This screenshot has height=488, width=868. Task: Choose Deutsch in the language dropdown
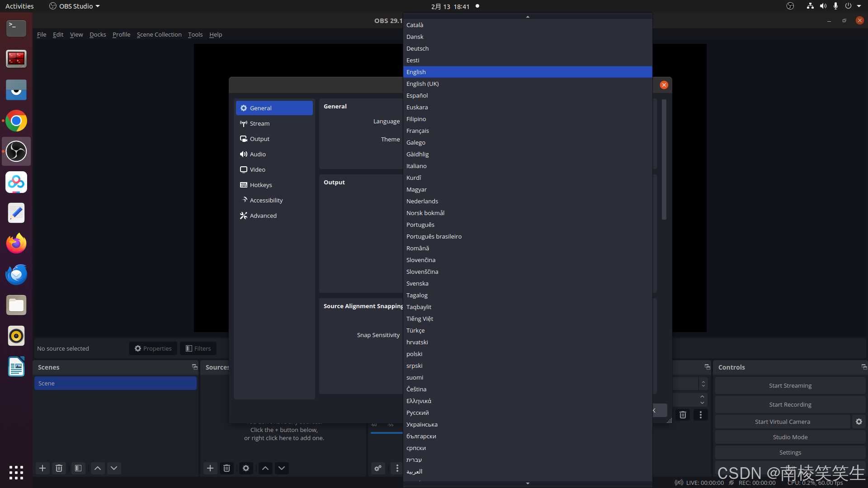pyautogui.click(x=417, y=48)
